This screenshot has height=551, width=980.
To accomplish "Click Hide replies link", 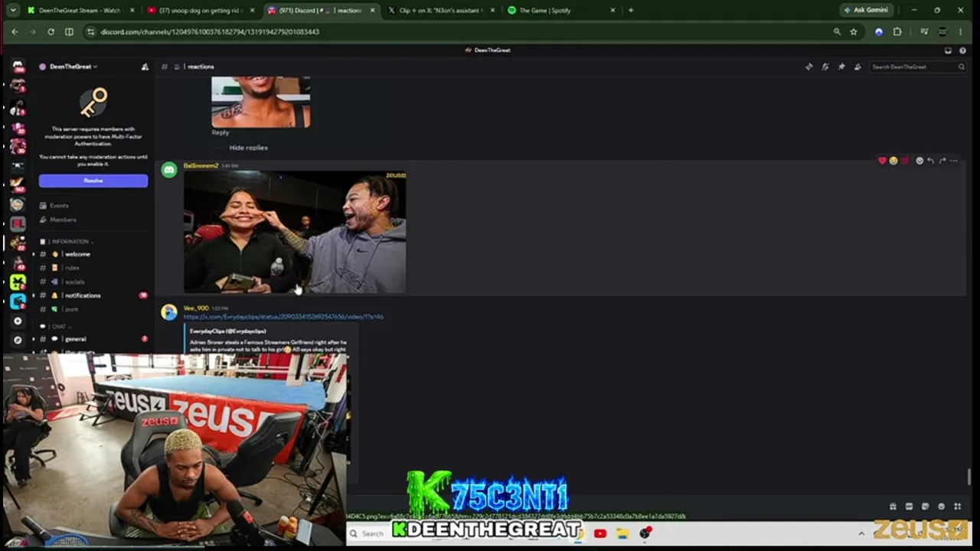I will pos(248,148).
